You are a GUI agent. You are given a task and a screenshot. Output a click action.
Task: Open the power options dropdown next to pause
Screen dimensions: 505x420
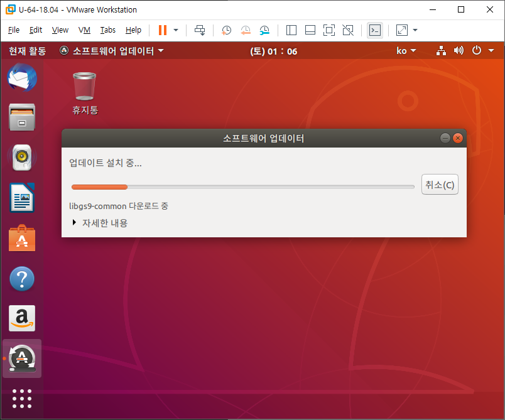[176, 30]
